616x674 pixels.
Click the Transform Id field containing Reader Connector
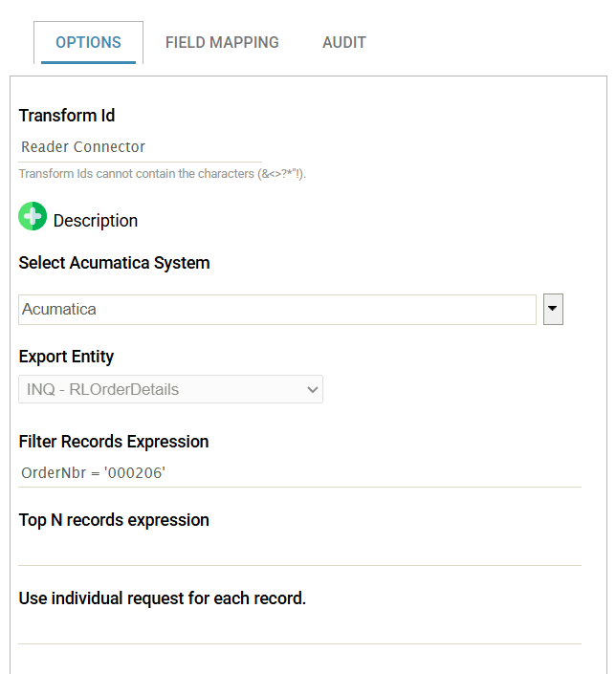(x=140, y=147)
